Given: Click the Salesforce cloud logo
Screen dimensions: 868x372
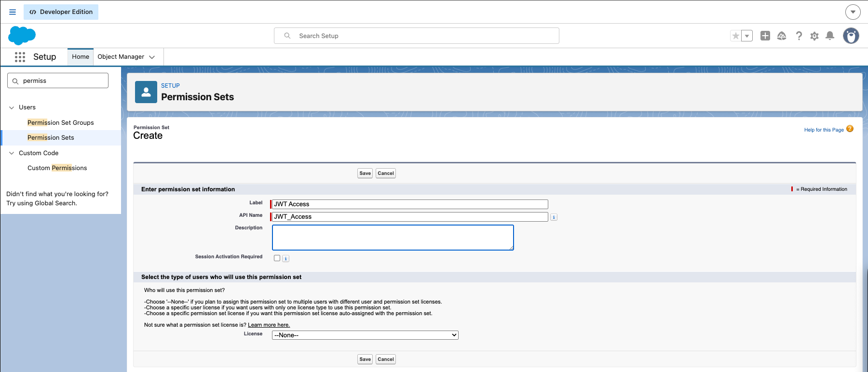Looking at the screenshot, I should click(22, 36).
